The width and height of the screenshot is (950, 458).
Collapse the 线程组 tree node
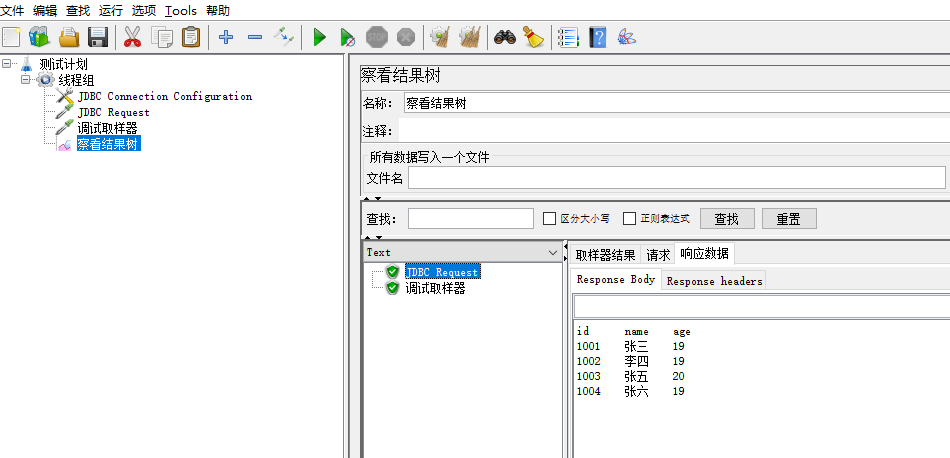pyautogui.click(x=27, y=80)
